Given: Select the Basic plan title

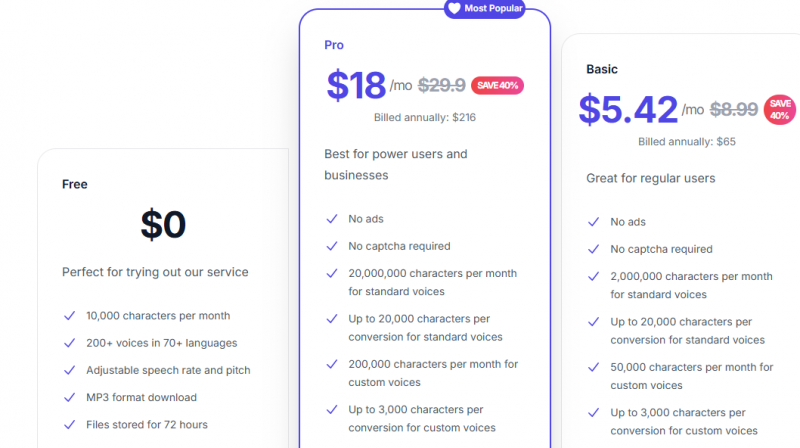Looking at the screenshot, I should 602,70.
